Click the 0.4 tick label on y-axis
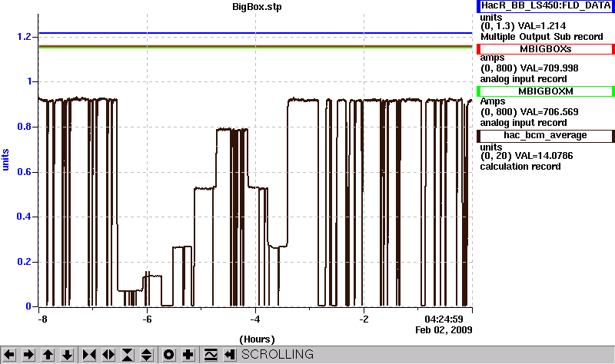 24,217
